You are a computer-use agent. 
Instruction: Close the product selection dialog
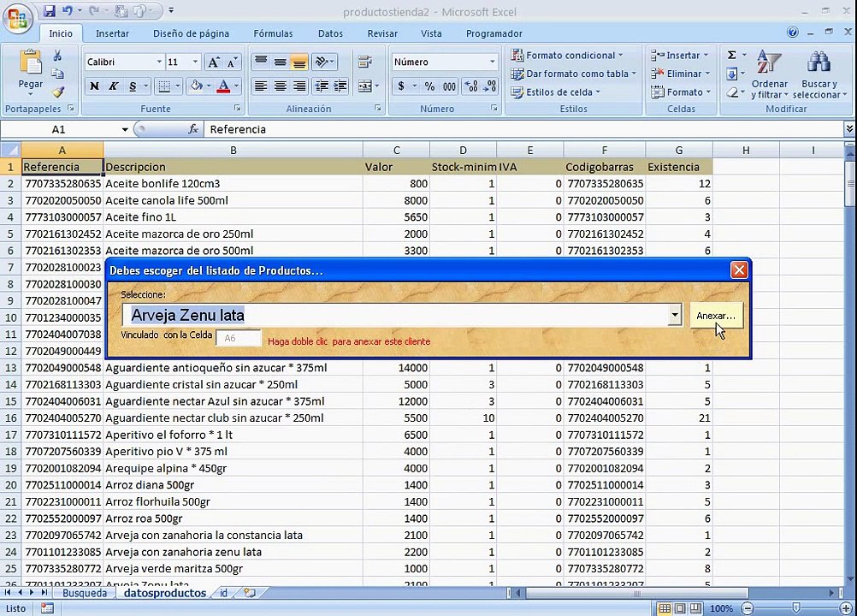coord(739,270)
